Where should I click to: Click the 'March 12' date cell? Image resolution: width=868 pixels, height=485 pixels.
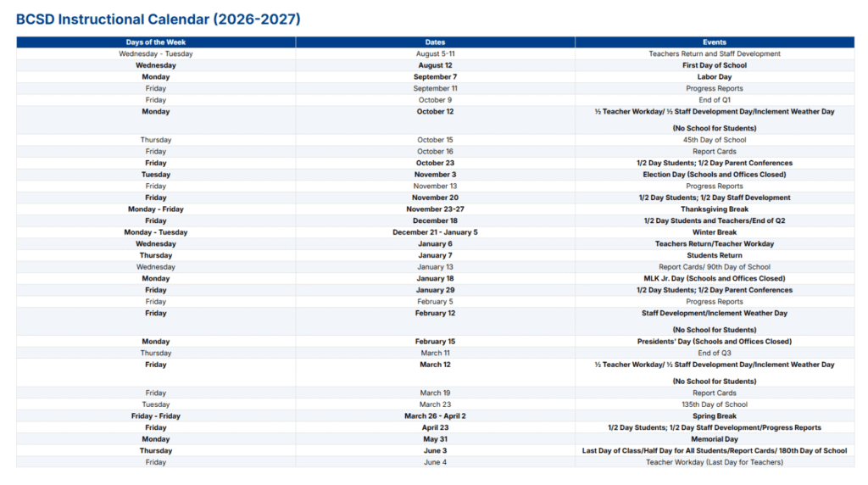(435, 373)
